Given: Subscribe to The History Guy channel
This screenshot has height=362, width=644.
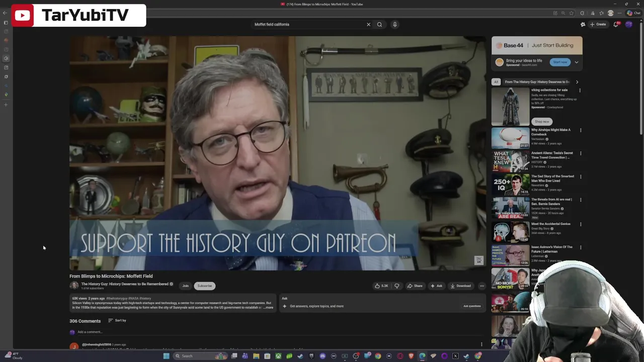Looking at the screenshot, I should point(204,286).
